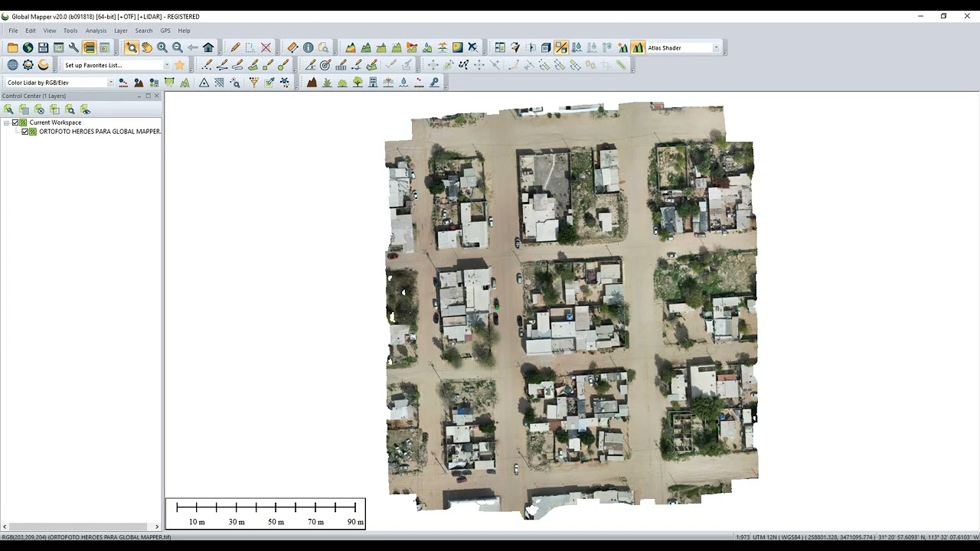980x551 pixels.
Task: Open the GPS menu
Action: tap(165, 31)
